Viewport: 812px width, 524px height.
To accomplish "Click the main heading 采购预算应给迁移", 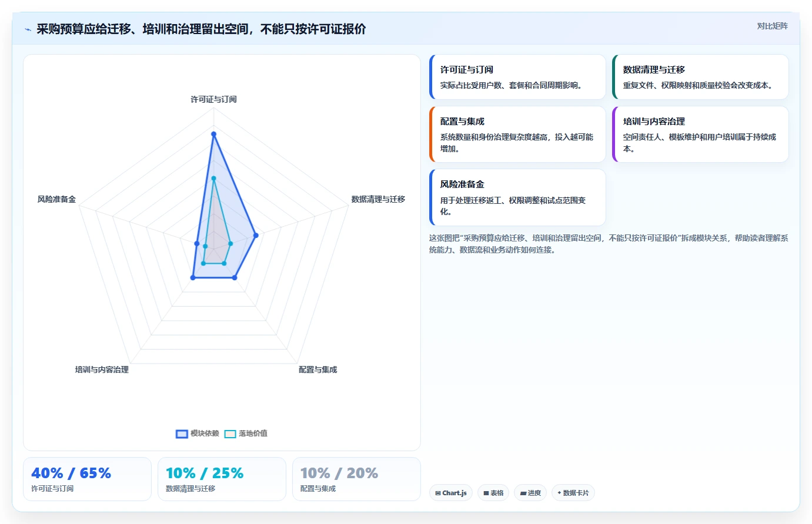I will (x=201, y=29).
